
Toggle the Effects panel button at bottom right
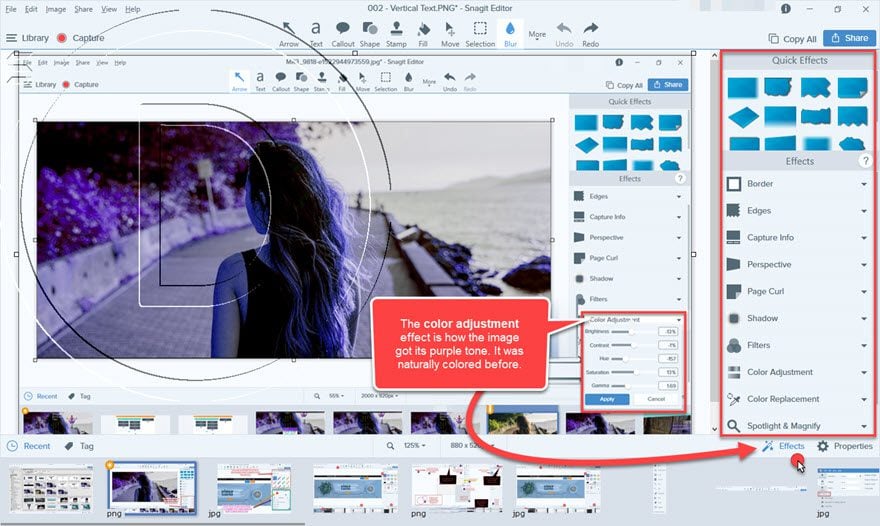coord(783,446)
